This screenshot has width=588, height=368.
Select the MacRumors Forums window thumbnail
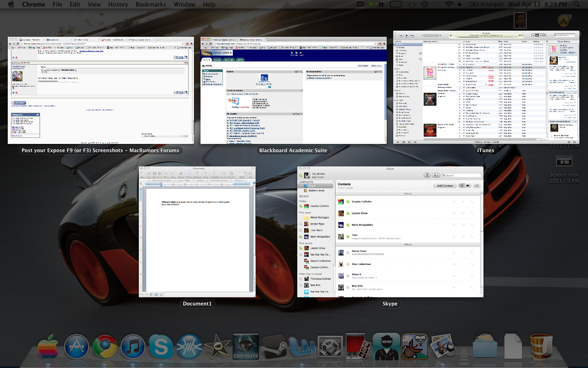pos(101,90)
